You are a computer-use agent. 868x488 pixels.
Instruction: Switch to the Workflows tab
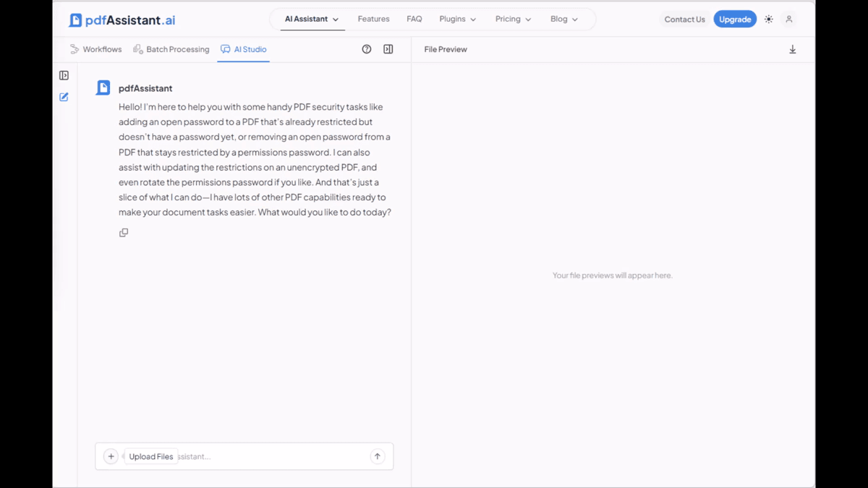coord(96,49)
